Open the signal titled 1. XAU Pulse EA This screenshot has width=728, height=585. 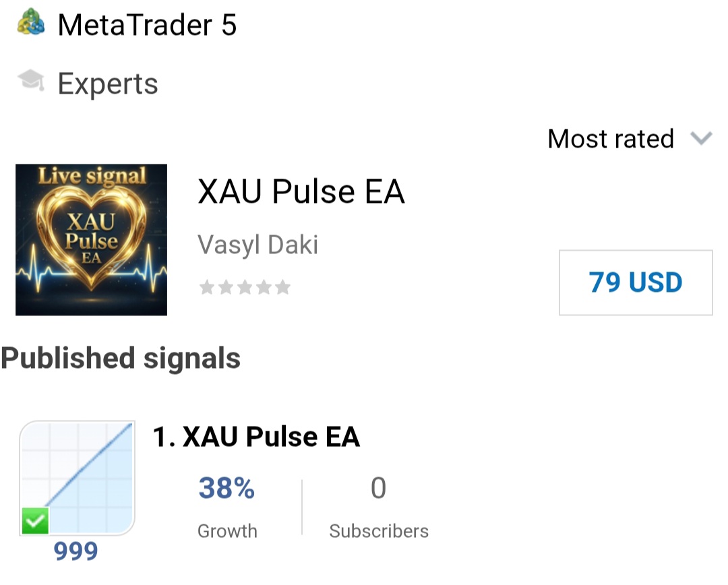(x=256, y=437)
